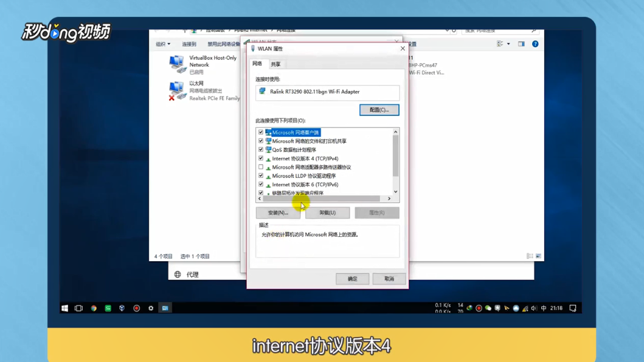Image resolution: width=644 pixels, height=362 pixels.
Task: Click the 中 input method indicator
Action: [x=544, y=308]
